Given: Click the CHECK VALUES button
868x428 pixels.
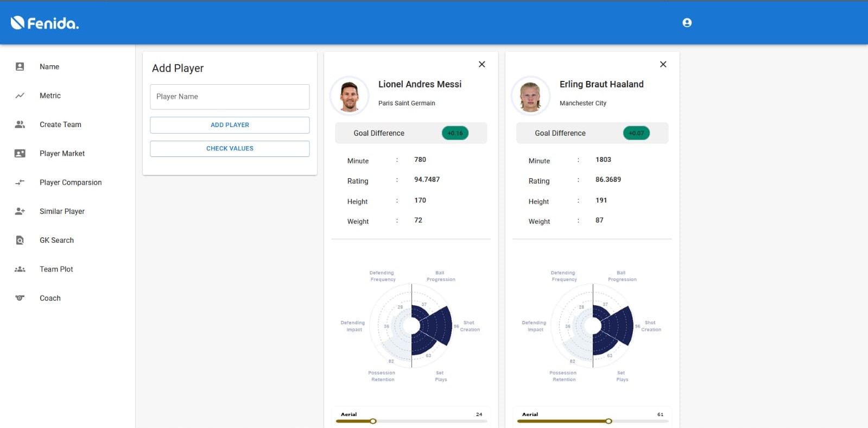Looking at the screenshot, I should [230, 148].
